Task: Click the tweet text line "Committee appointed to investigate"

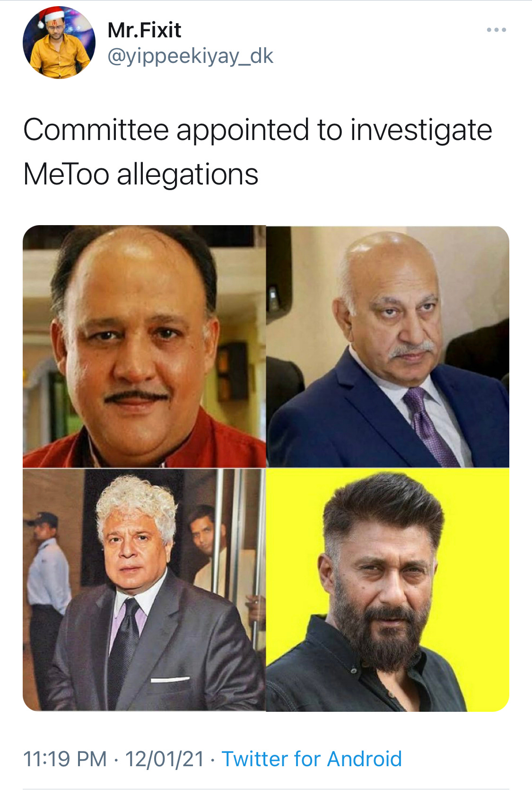Action: [x=258, y=131]
